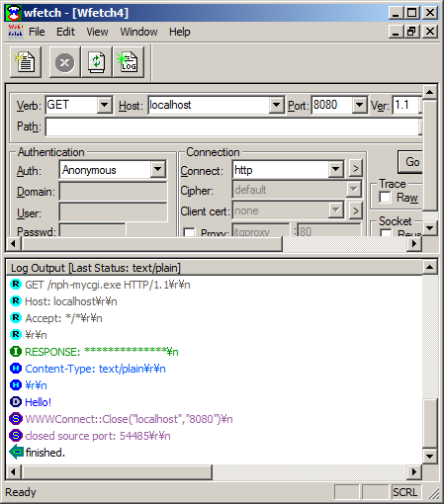Click the wfetch app icon in title bar
Viewport: 444px width, 504px height.
tap(14, 13)
